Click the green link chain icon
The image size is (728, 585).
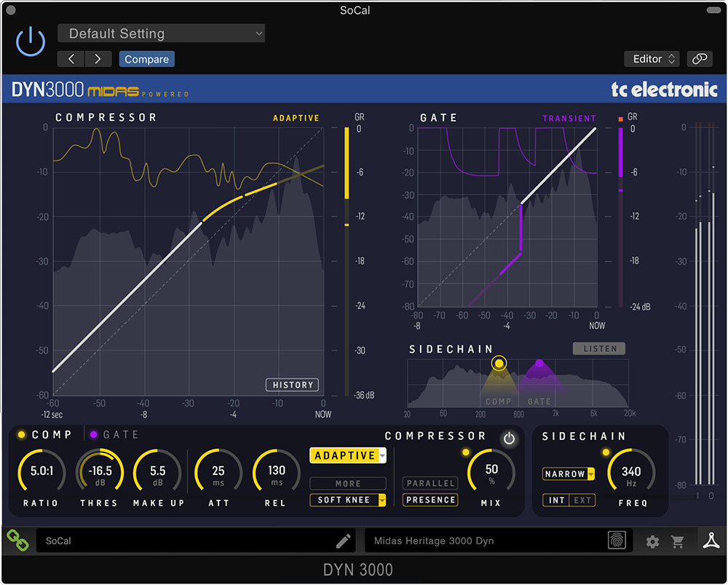(x=17, y=541)
